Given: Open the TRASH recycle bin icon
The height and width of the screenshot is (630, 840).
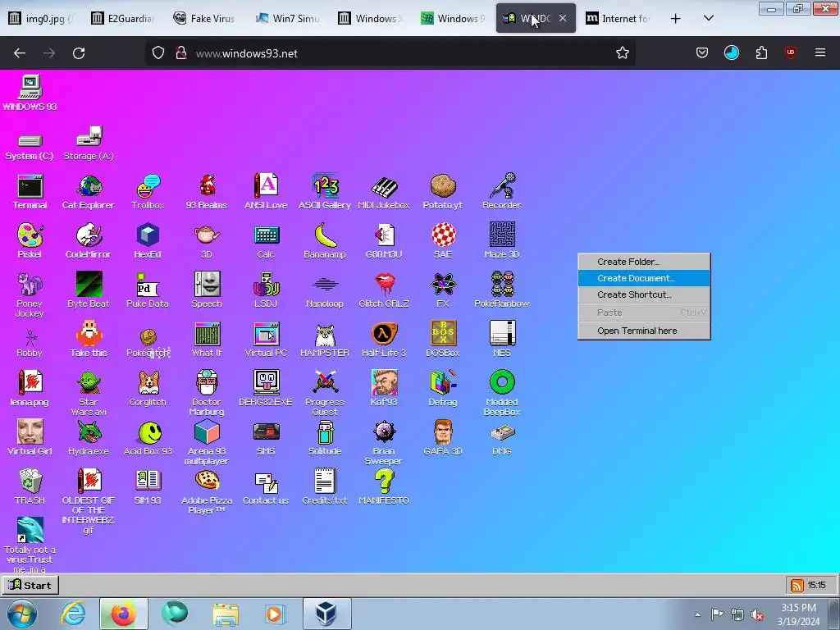Looking at the screenshot, I should click(x=30, y=486).
